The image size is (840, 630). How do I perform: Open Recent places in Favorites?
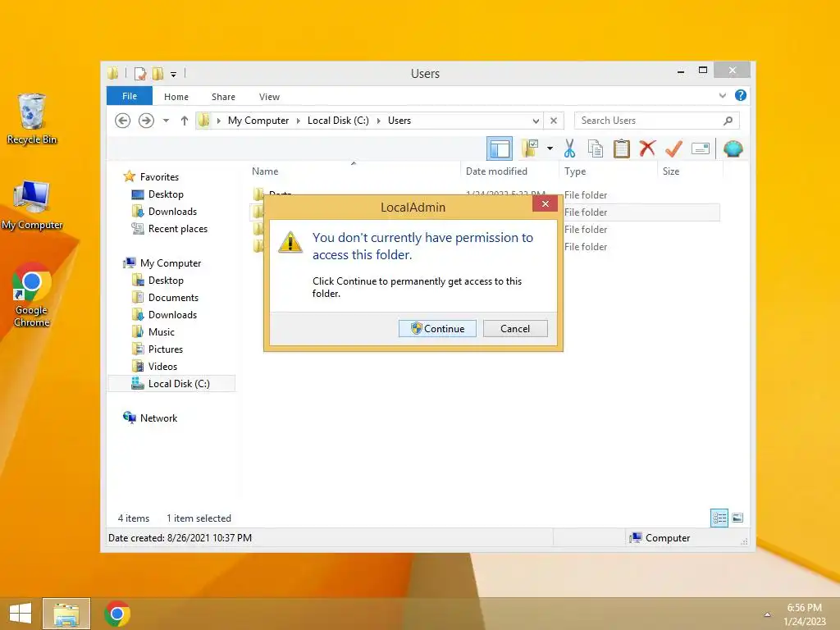click(x=178, y=229)
